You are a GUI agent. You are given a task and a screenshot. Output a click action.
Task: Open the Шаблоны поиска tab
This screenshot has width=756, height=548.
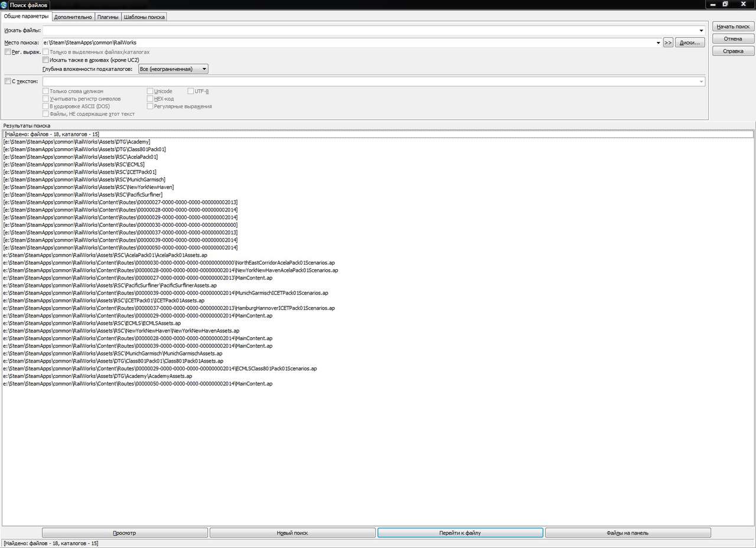144,17
